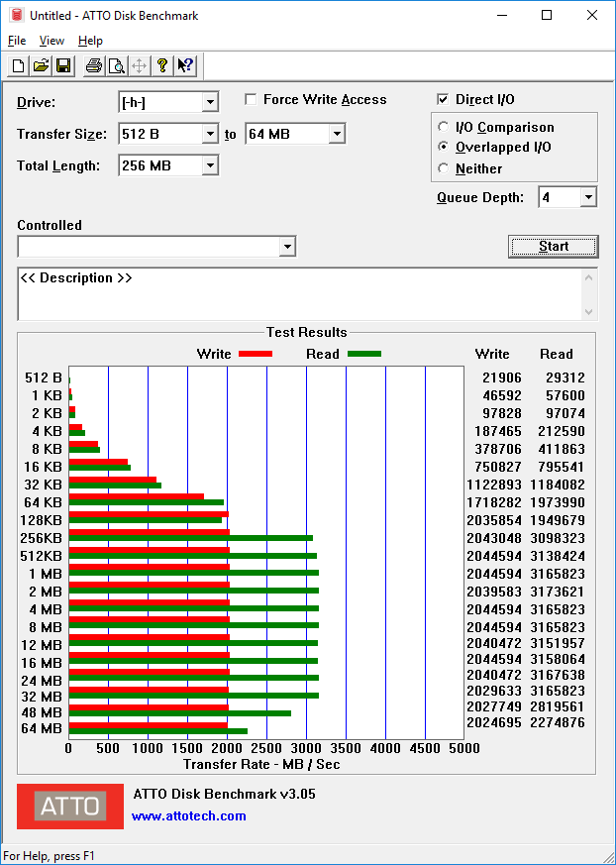Open the 512 B transfer size dropdown
The width and height of the screenshot is (616, 865).
click(210, 134)
